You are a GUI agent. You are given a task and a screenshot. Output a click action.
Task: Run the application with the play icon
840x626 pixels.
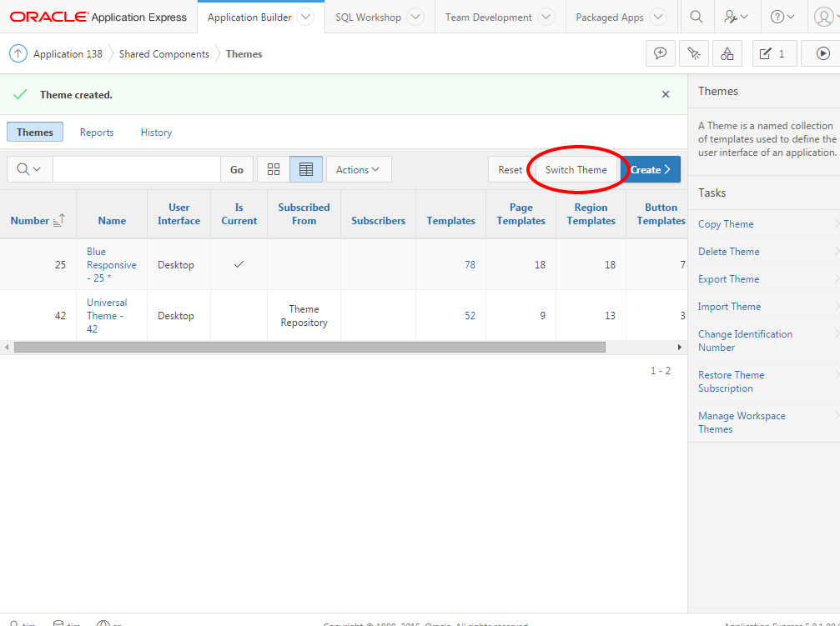pos(822,53)
